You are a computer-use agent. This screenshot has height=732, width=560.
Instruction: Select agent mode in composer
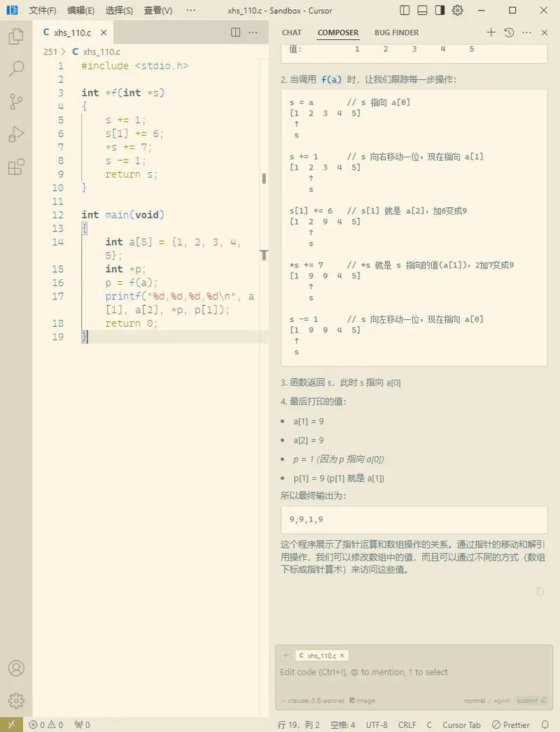[502, 701]
